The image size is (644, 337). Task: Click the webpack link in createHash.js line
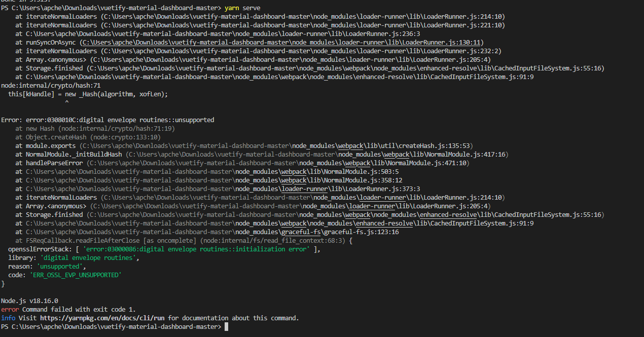[350, 145]
